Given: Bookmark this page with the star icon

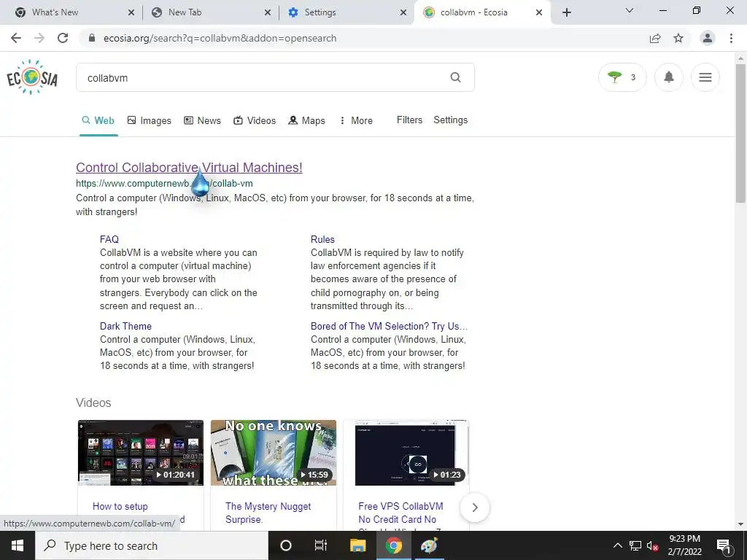Looking at the screenshot, I should [x=678, y=38].
